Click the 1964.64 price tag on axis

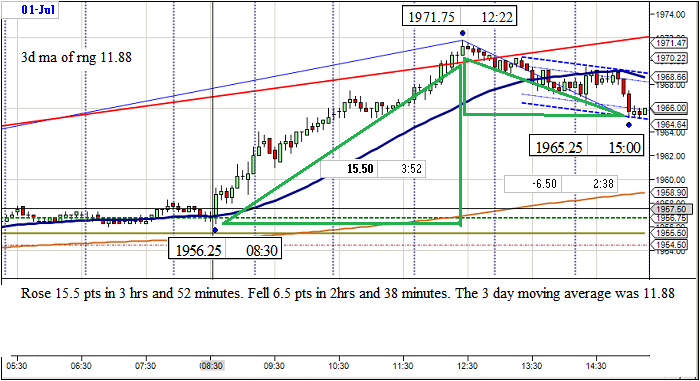click(x=670, y=124)
